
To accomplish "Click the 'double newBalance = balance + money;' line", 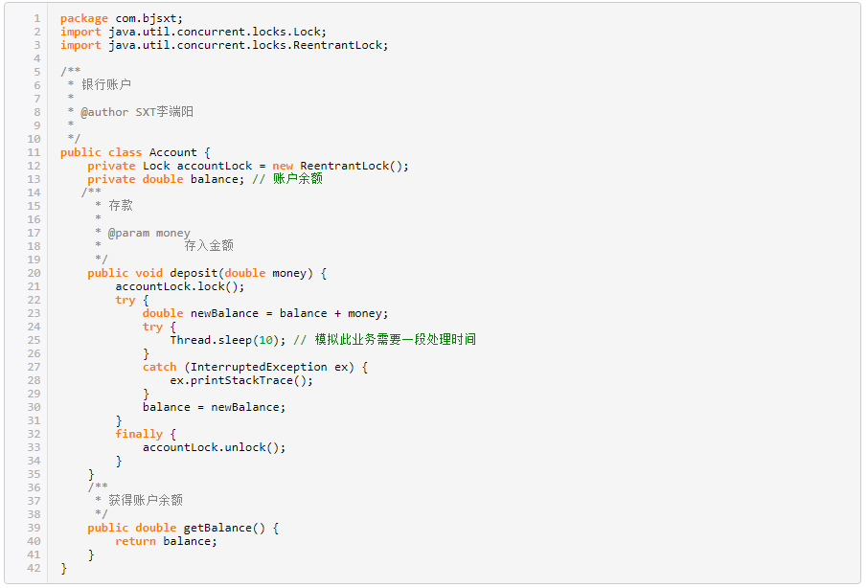I will point(265,314).
